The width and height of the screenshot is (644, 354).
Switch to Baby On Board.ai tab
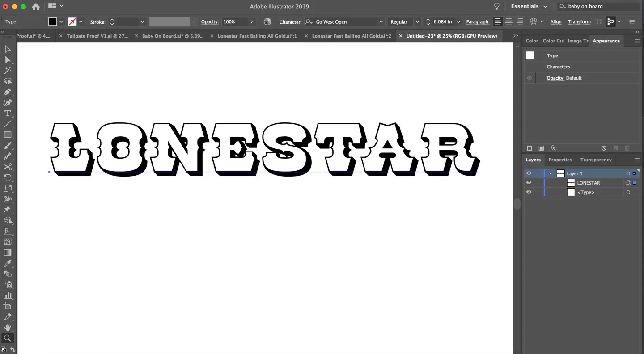pos(173,36)
